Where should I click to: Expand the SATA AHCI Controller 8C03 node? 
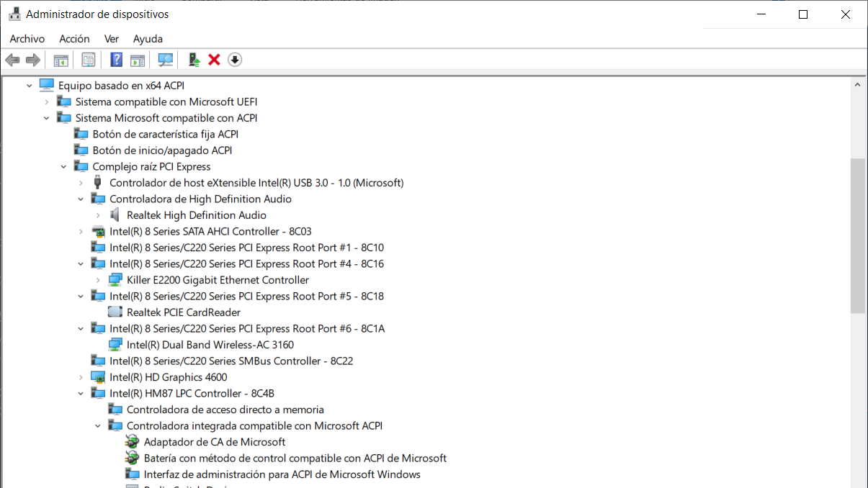click(81, 232)
